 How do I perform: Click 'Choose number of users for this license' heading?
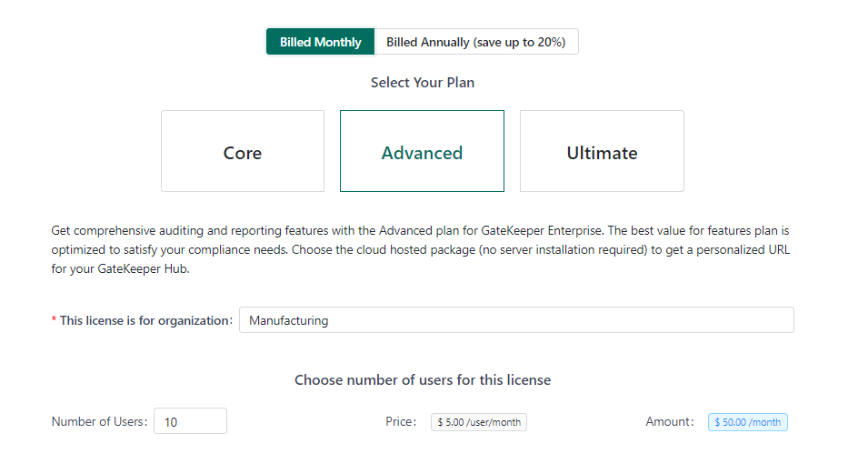[423, 380]
